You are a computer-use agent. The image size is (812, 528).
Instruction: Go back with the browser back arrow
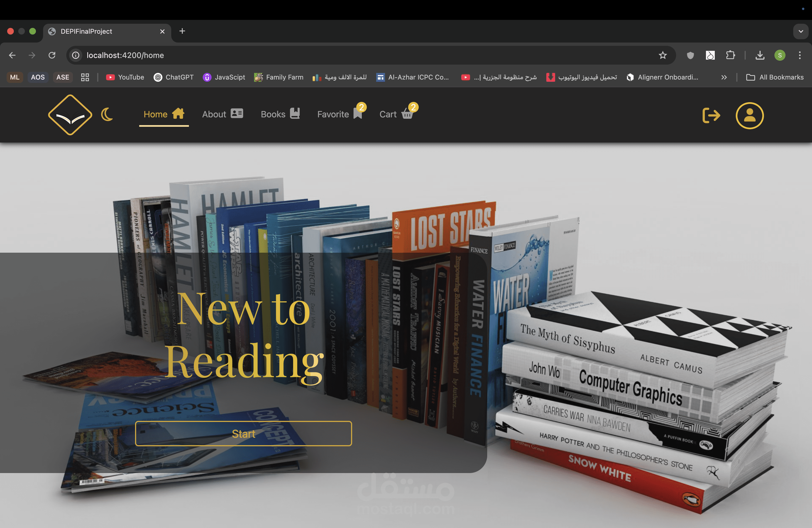(x=12, y=55)
